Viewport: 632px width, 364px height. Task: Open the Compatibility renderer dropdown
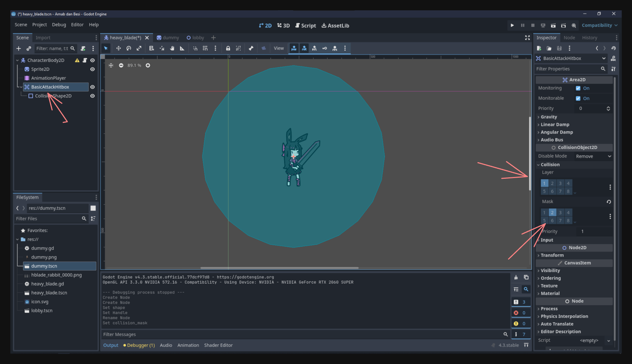click(x=600, y=25)
